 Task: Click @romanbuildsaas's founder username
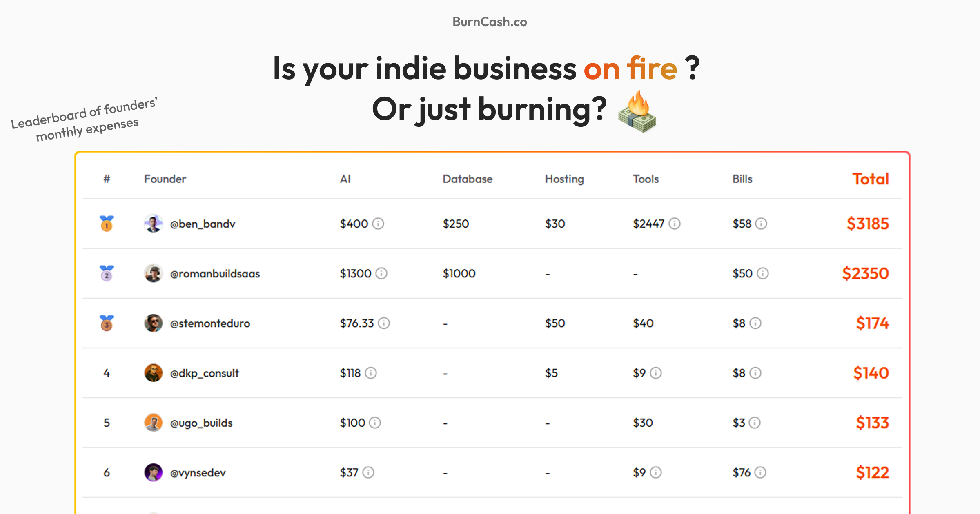pos(215,273)
